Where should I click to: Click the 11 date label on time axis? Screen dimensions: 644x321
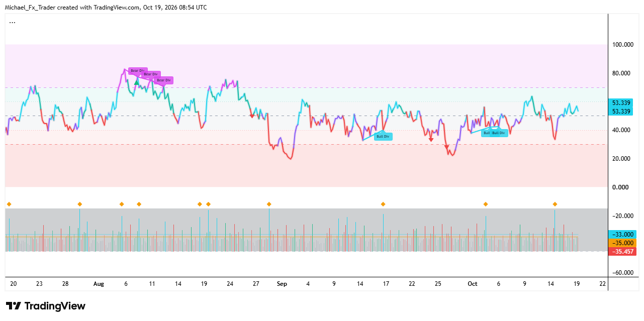tap(152, 284)
